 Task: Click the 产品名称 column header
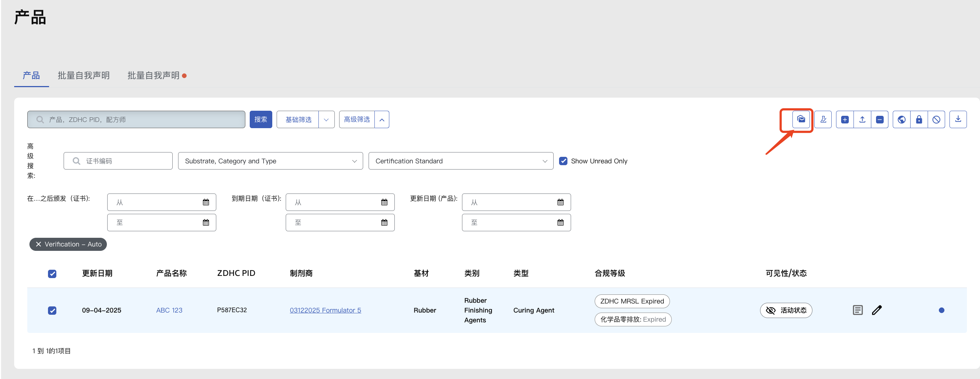click(171, 273)
